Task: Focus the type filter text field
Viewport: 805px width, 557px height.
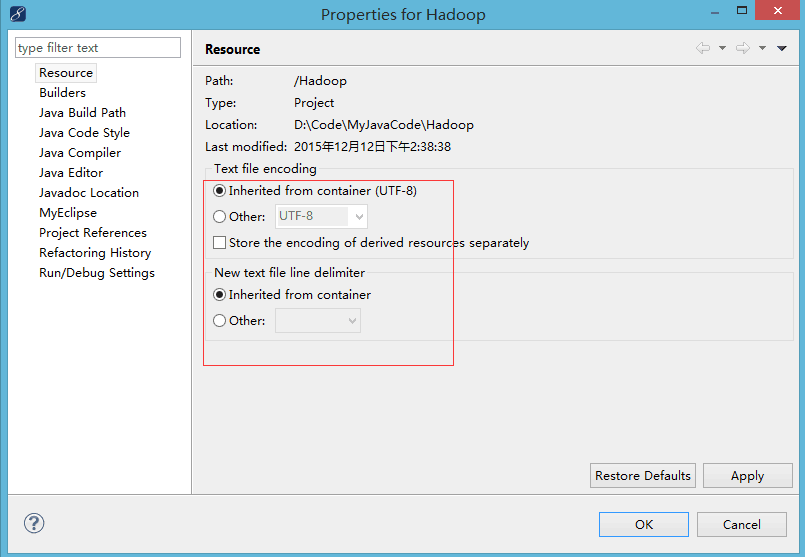Action: [x=98, y=48]
